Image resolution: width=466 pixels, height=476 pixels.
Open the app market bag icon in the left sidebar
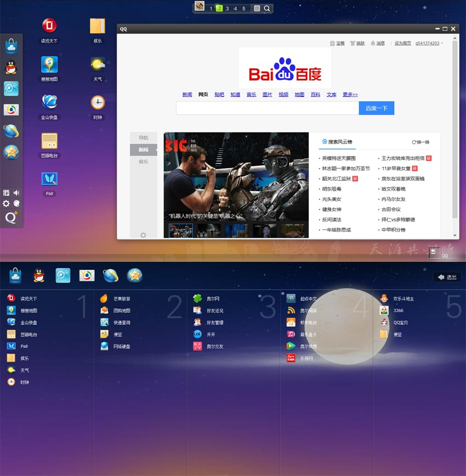point(12,46)
